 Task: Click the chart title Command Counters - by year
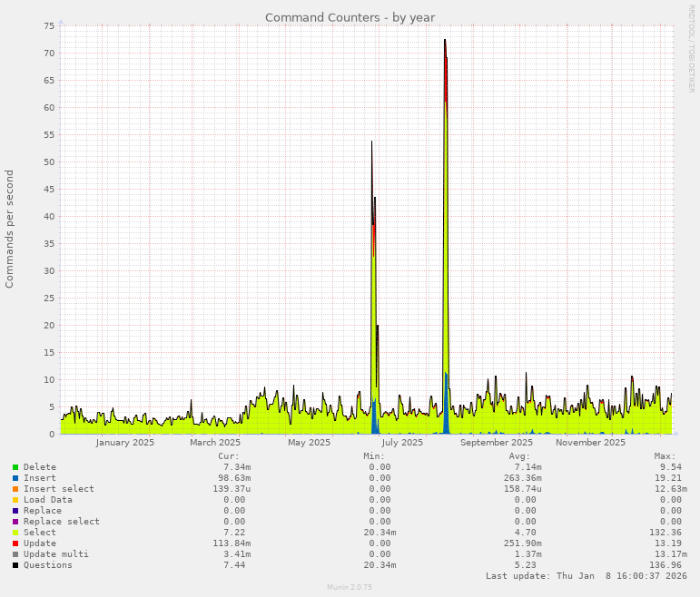(x=350, y=17)
